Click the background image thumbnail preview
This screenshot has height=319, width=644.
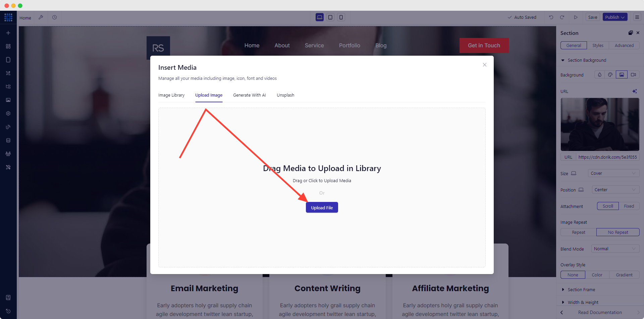(x=600, y=124)
